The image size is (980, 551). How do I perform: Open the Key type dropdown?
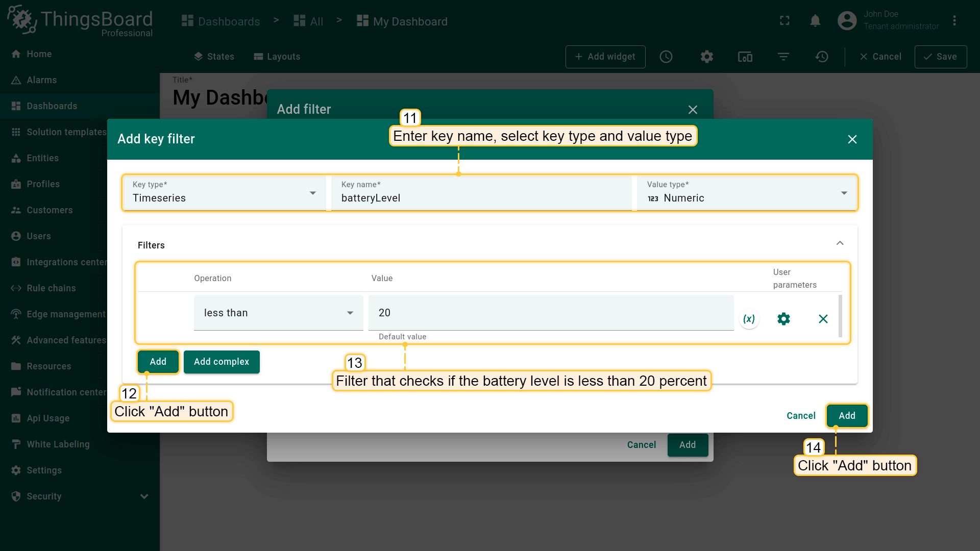point(225,193)
